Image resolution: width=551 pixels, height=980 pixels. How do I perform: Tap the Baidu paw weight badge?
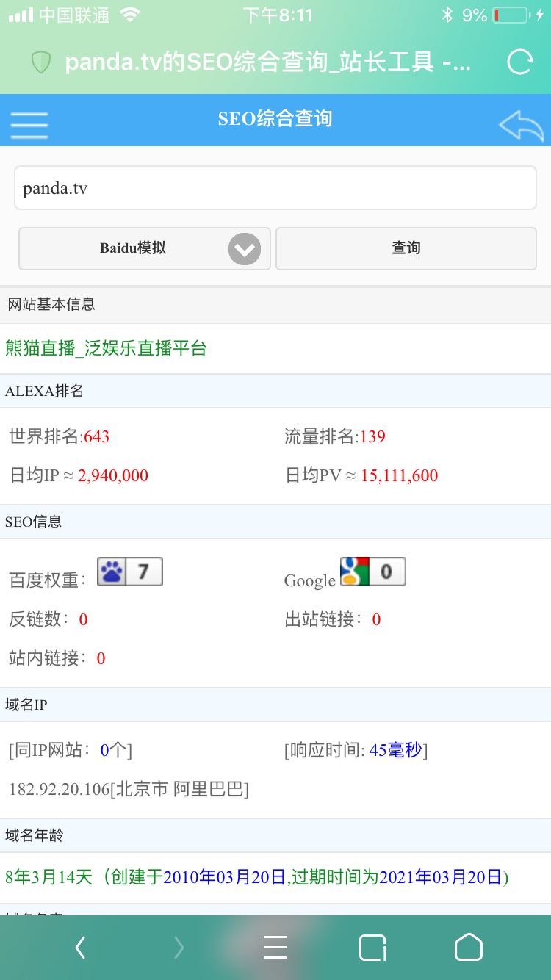[130, 572]
